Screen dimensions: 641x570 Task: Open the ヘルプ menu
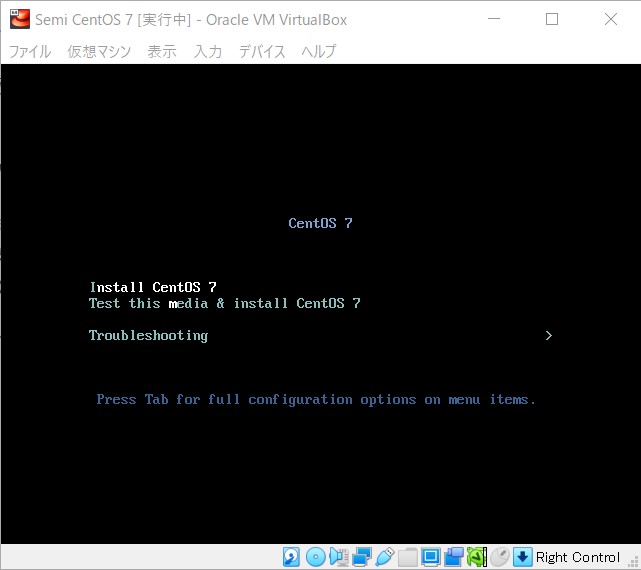(x=319, y=52)
